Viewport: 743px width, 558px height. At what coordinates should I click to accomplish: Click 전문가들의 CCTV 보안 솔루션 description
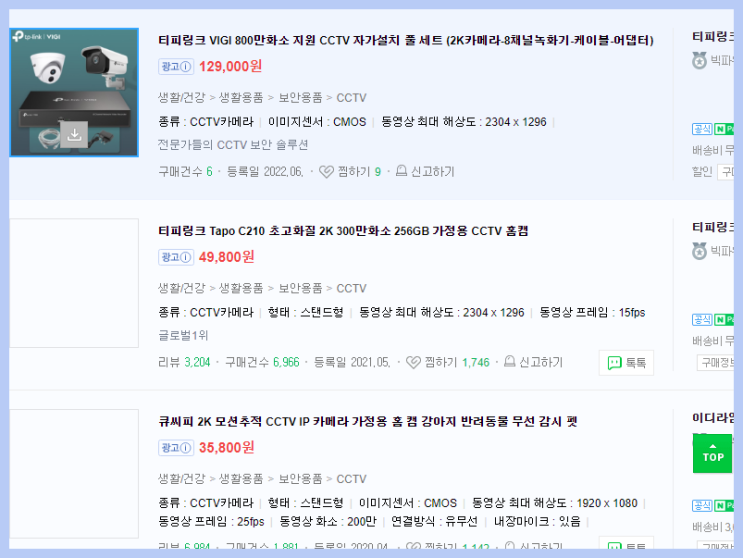pyautogui.click(x=233, y=144)
